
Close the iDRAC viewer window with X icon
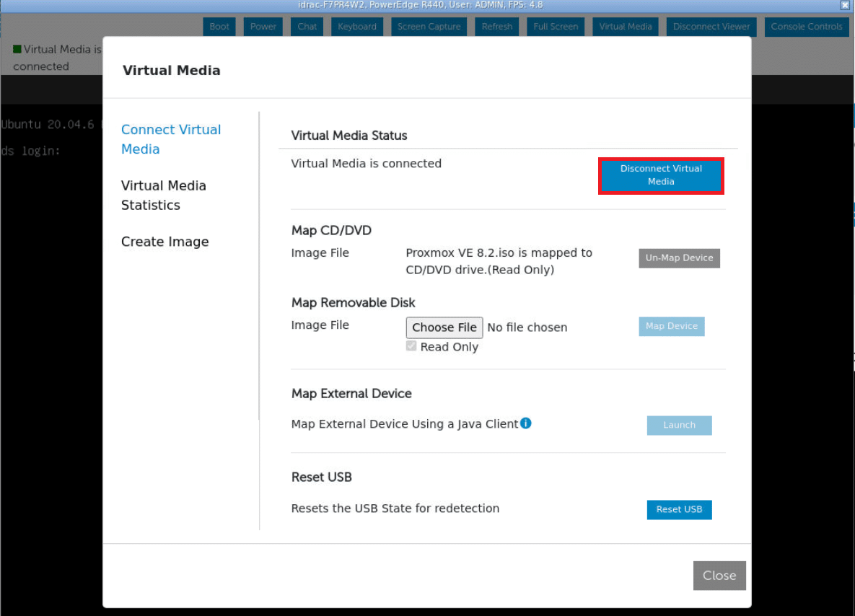(x=845, y=5)
